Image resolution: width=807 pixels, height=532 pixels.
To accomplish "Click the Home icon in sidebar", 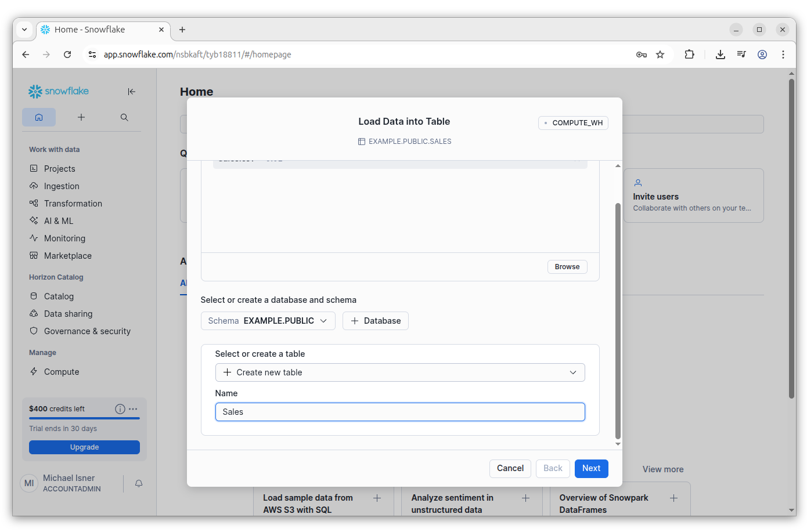I will tap(39, 117).
